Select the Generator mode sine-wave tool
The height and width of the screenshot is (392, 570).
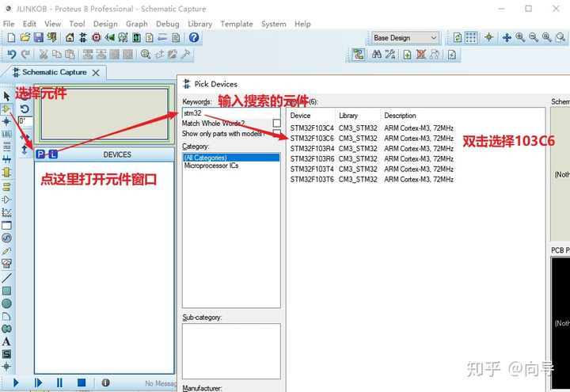6,238
